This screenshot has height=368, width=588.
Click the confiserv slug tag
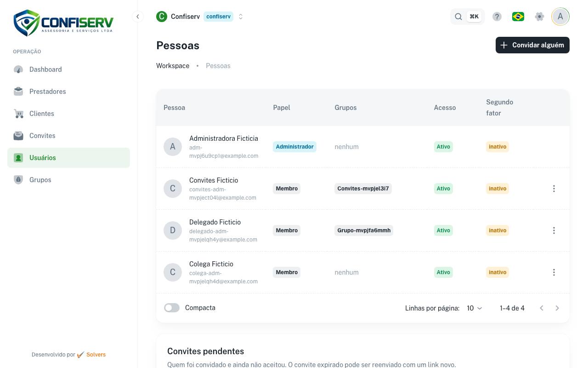tap(218, 17)
